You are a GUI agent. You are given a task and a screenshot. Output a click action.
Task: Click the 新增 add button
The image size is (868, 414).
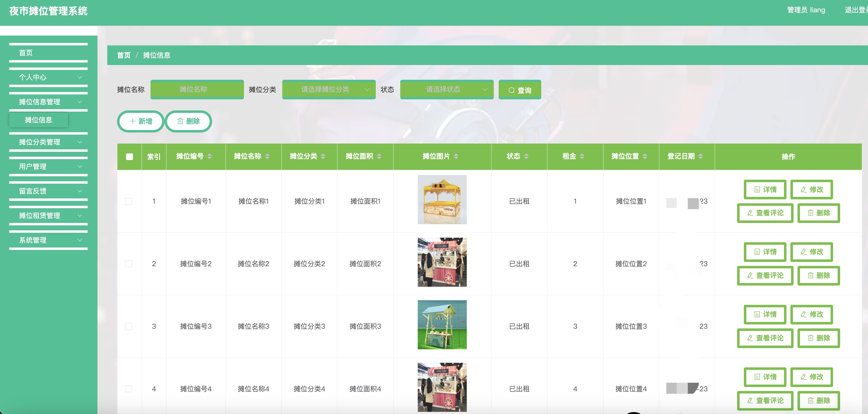(x=141, y=121)
